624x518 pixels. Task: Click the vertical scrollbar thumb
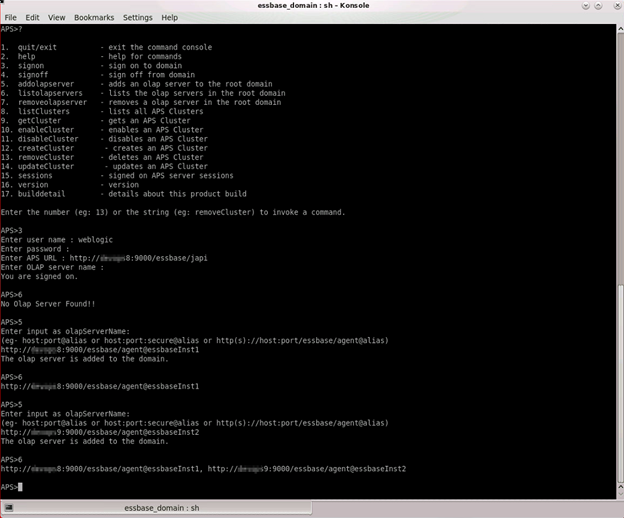(620, 384)
